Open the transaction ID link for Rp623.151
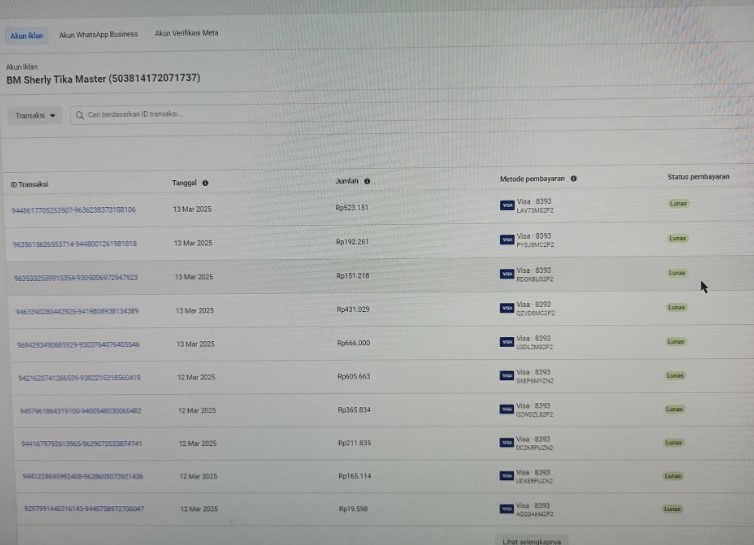The image size is (754, 545). pos(74,210)
